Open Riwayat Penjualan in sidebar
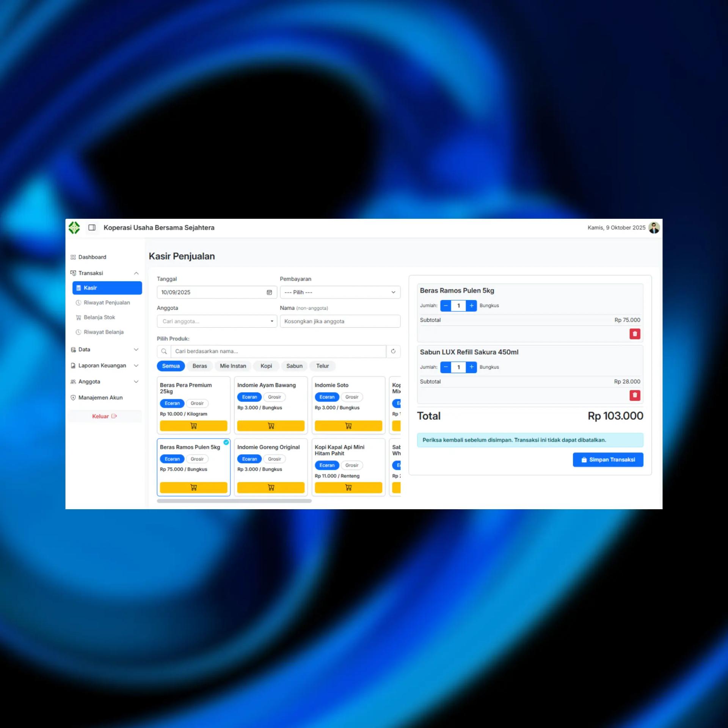728x728 pixels. point(107,303)
